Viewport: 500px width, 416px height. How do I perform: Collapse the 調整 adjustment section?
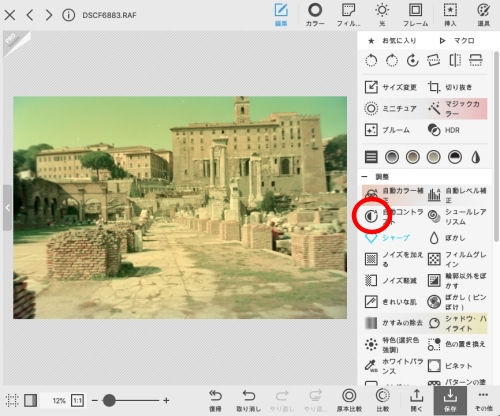[x=365, y=177]
